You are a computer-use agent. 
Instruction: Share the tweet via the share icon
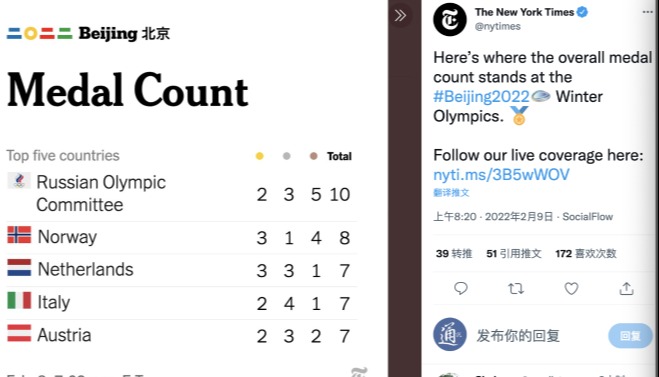pyautogui.click(x=626, y=288)
